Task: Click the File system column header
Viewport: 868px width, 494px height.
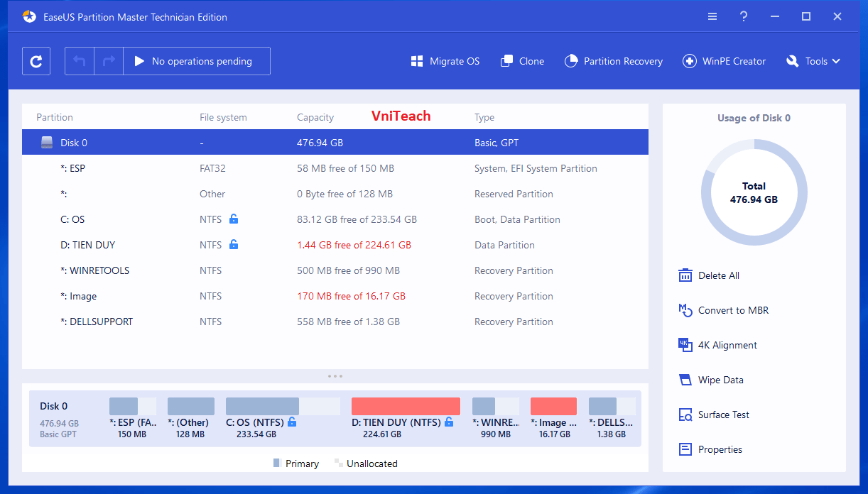Action: pos(223,117)
